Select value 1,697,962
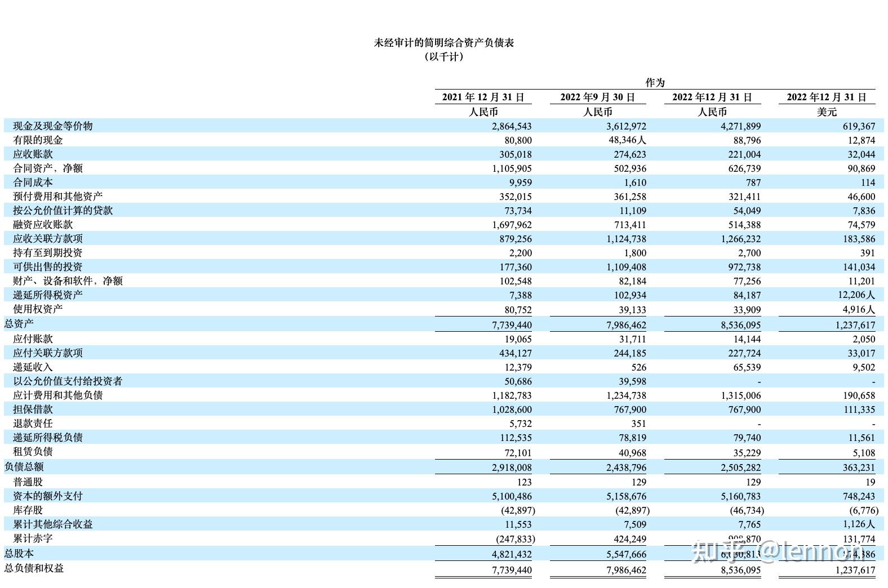Screen dimensions: 888x588 click(x=512, y=225)
